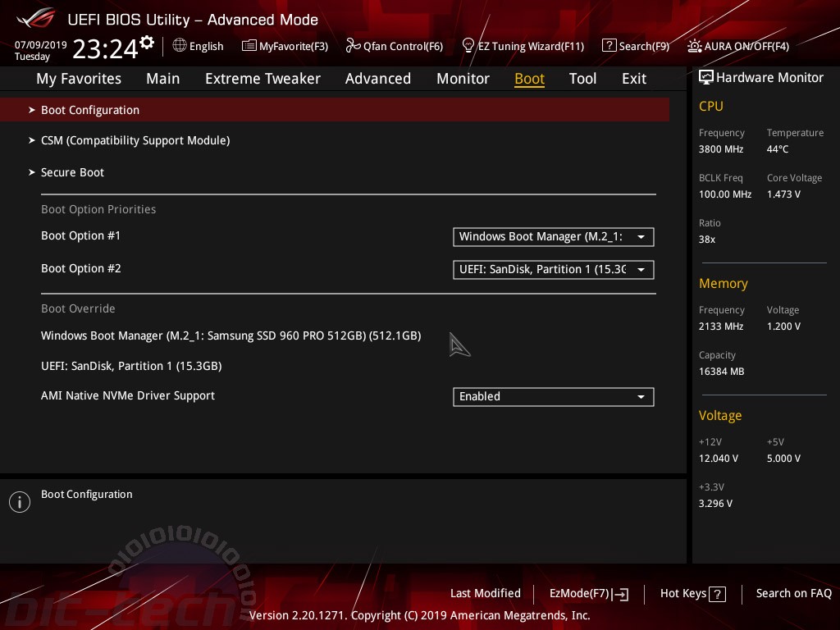The image size is (840, 630).
Task: Go to the Exit tab
Action: pos(634,79)
